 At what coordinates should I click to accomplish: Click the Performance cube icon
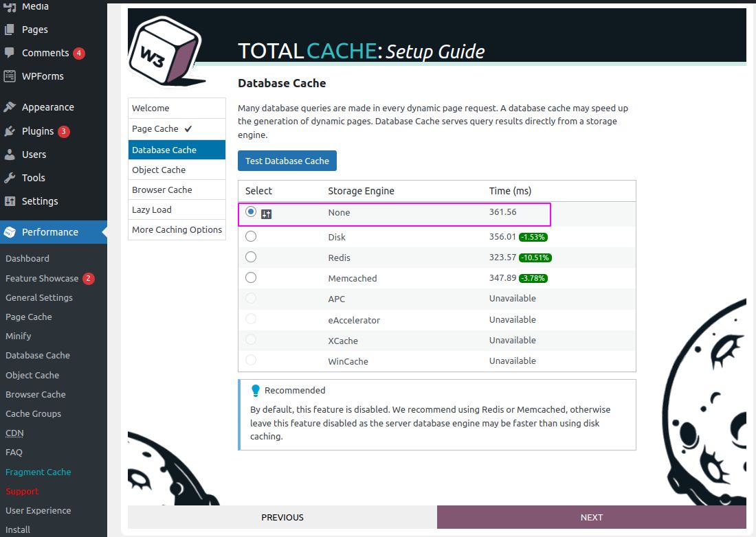(x=10, y=232)
